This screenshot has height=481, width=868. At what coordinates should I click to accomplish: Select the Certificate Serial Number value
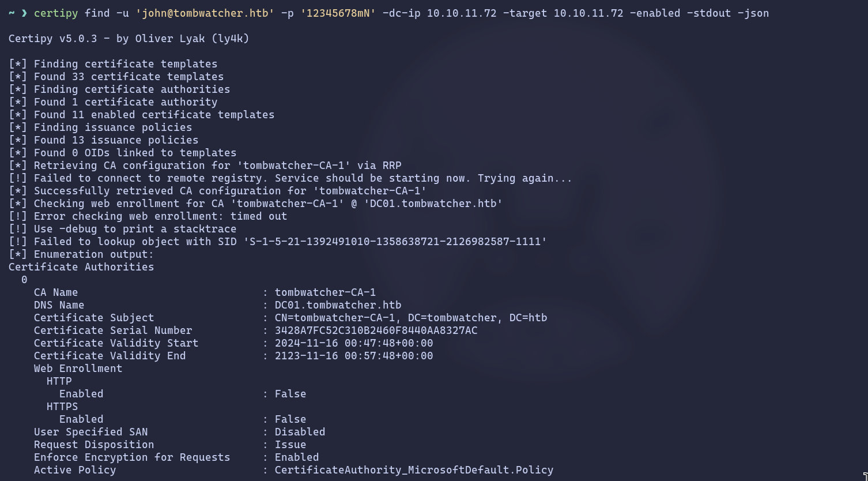click(376, 330)
